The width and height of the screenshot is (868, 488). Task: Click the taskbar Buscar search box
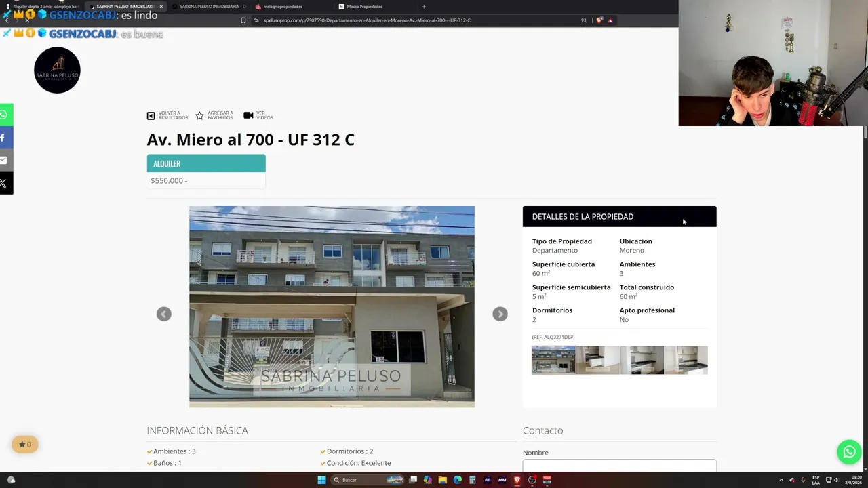368,480
